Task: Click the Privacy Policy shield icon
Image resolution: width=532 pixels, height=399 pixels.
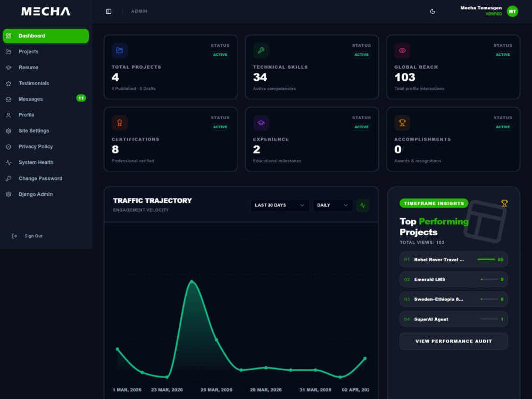Action: [x=9, y=147]
